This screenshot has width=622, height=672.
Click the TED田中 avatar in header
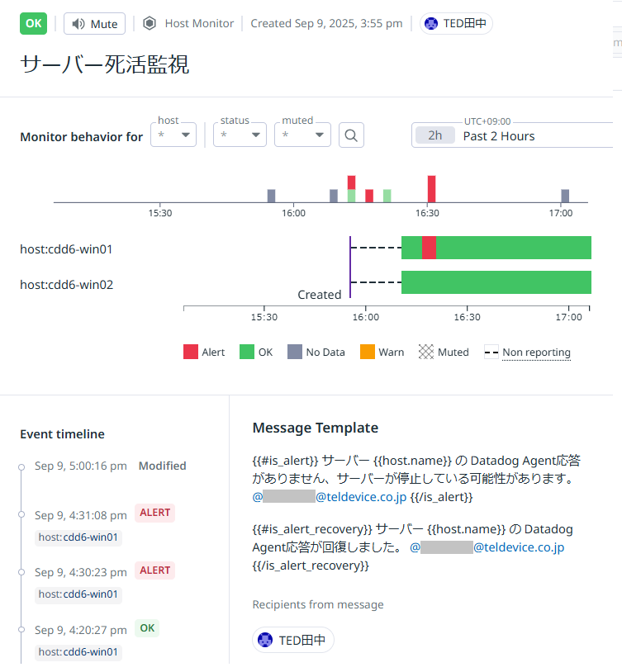click(x=431, y=24)
